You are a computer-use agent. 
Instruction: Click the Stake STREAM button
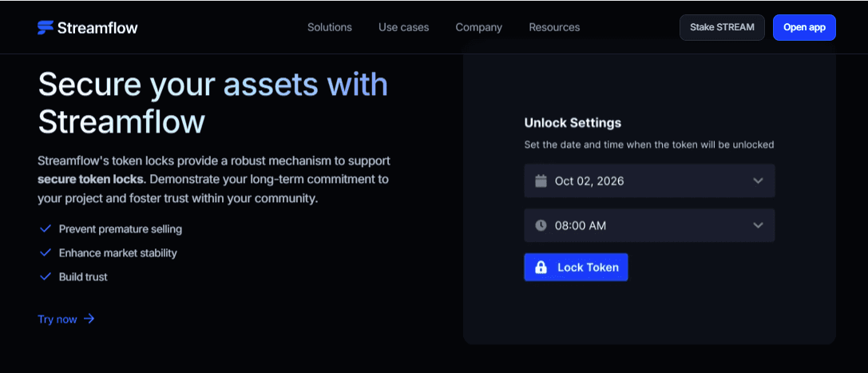coord(722,27)
